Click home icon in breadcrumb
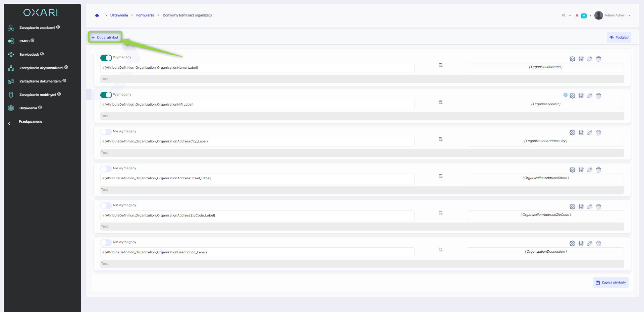This screenshot has width=644, height=312. tap(97, 15)
